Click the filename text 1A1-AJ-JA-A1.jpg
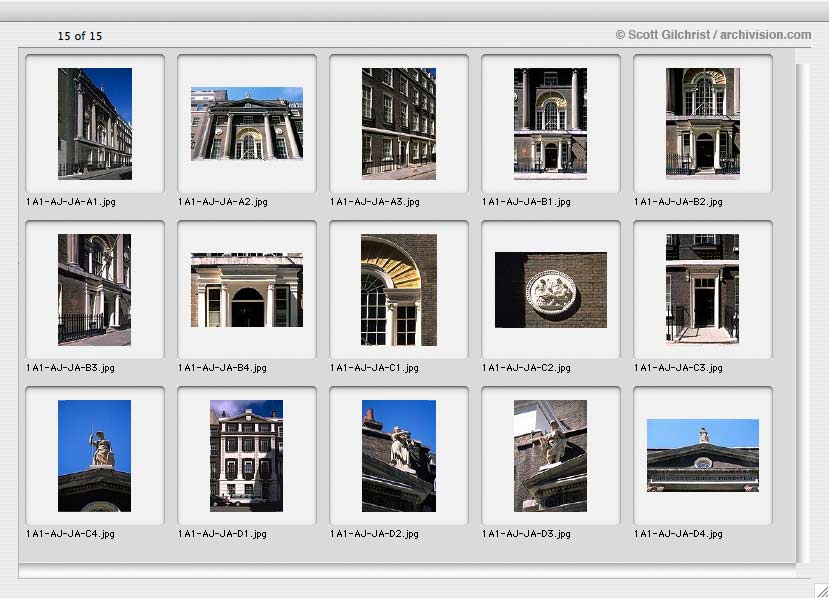 71,201
